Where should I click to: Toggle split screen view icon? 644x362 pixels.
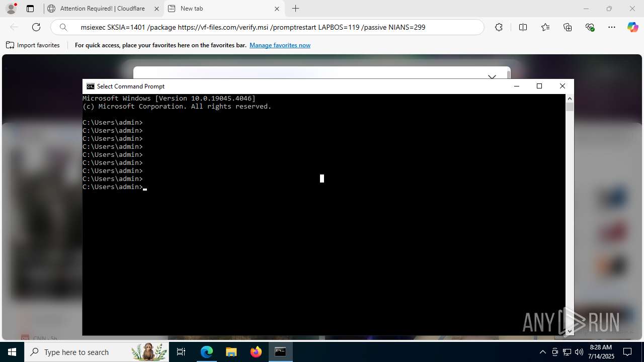(x=523, y=27)
